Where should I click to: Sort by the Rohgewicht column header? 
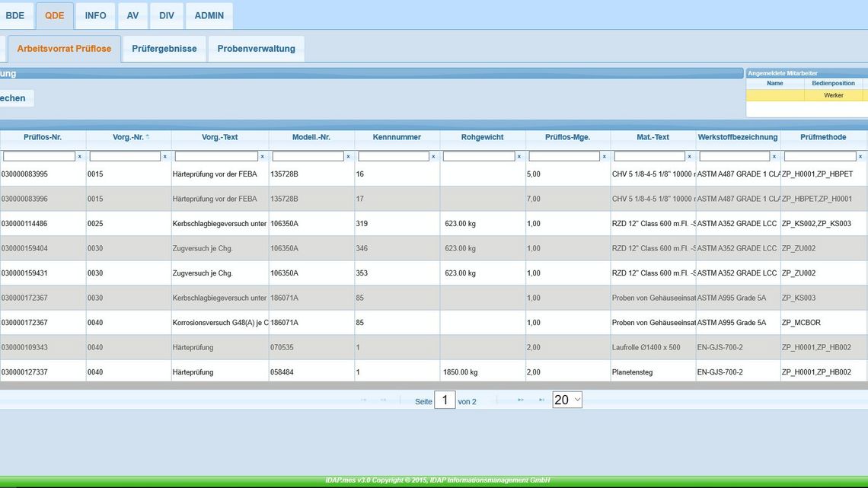(x=482, y=137)
